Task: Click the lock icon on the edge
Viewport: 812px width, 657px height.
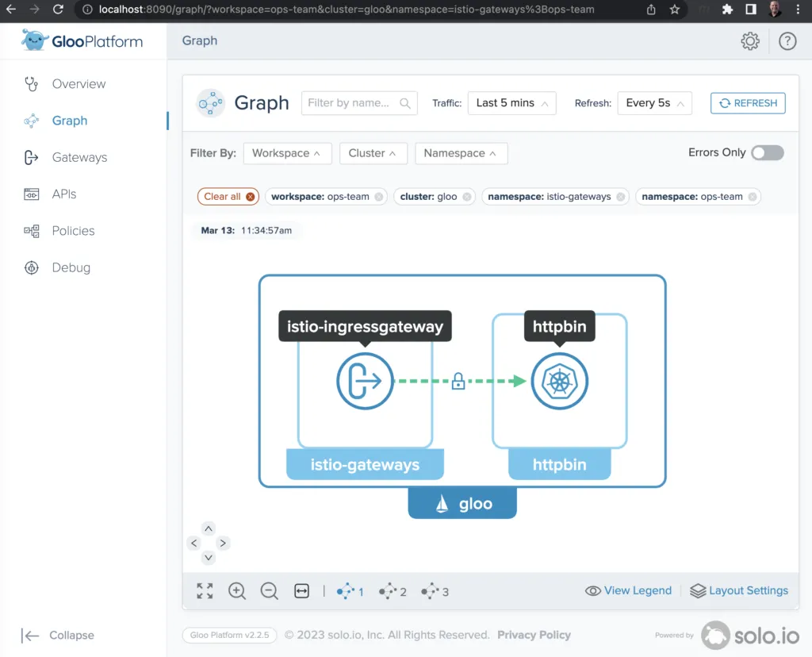Action: click(458, 381)
